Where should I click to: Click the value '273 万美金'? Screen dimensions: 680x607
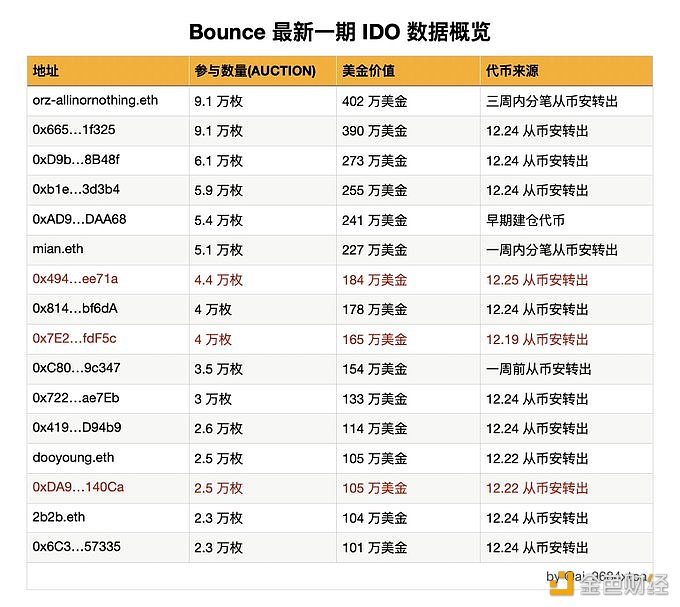(375, 161)
